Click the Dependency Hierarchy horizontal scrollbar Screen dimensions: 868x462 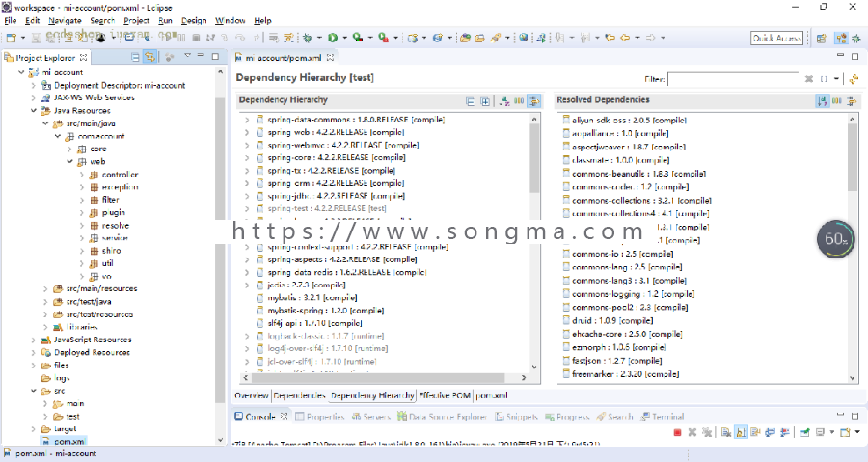[x=379, y=377]
